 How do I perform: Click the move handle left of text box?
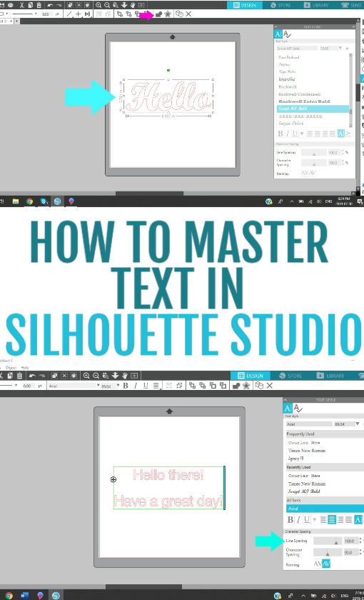coord(113,479)
